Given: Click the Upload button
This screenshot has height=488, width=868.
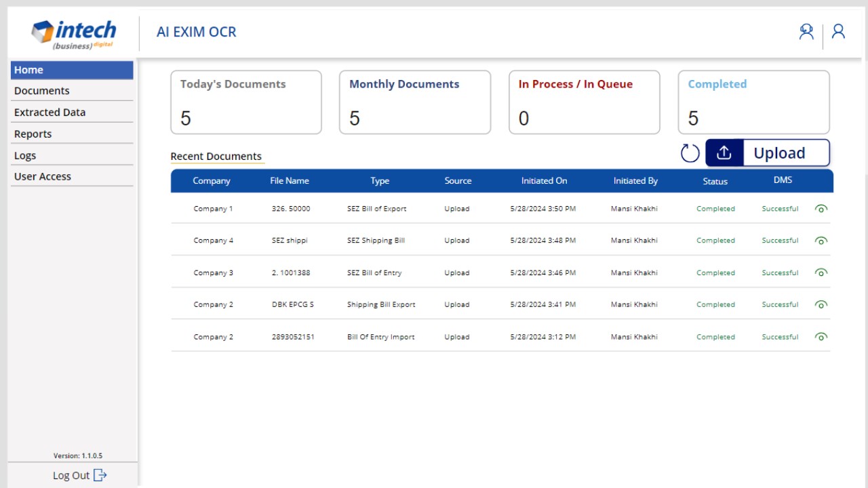Looking at the screenshot, I should [768, 153].
